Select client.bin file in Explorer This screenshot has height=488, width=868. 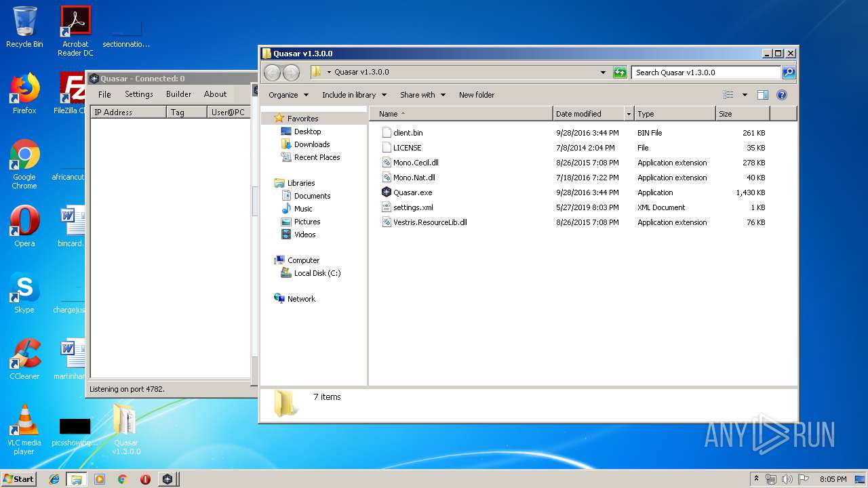[408, 133]
